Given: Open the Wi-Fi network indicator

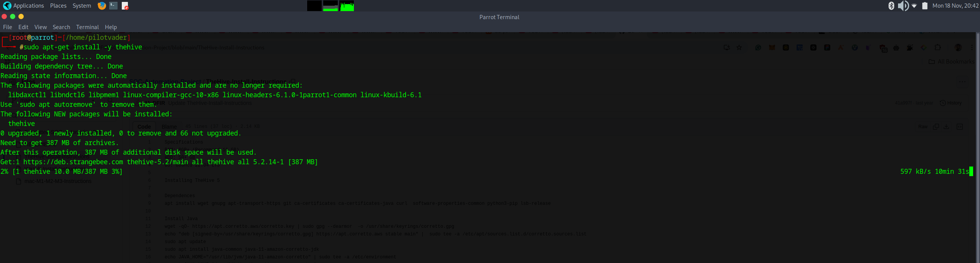Looking at the screenshot, I should (x=914, y=6).
